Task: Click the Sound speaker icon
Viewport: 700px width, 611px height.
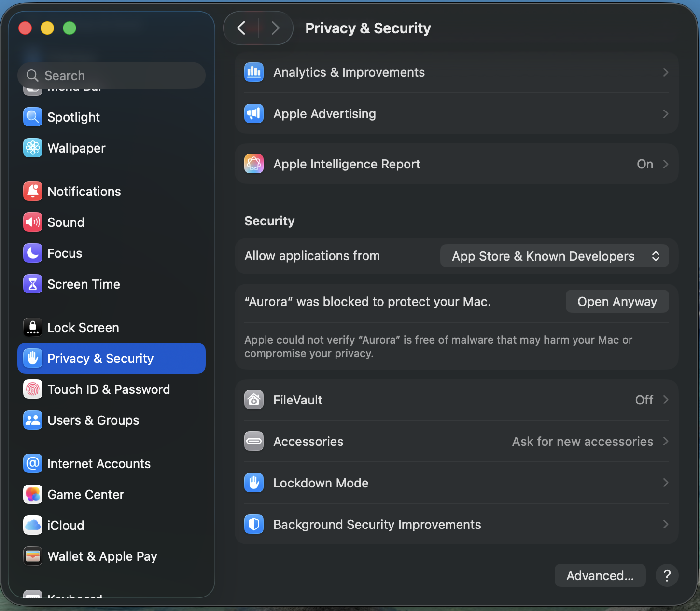Action: click(33, 222)
